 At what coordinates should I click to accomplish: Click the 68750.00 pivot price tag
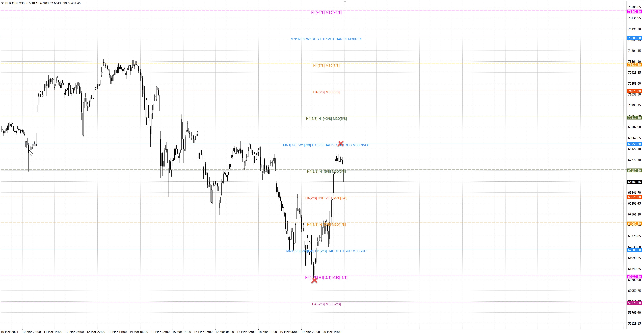(x=634, y=144)
